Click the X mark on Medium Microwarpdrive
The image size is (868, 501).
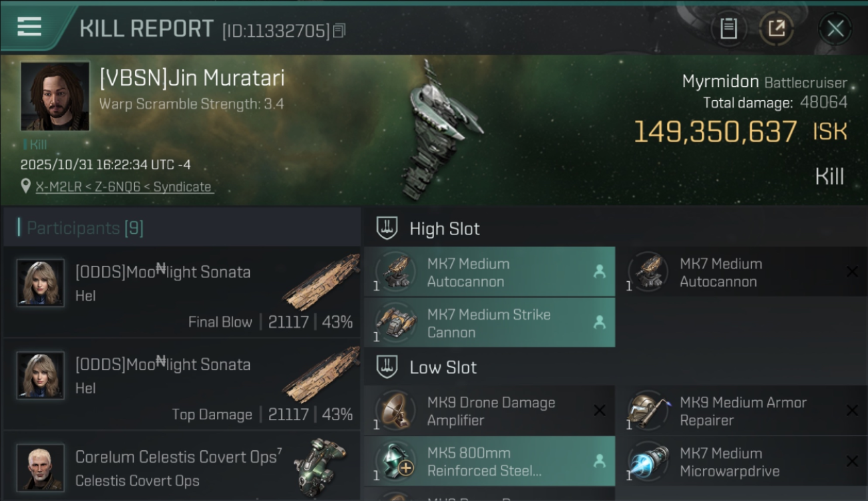pos(852,462)
